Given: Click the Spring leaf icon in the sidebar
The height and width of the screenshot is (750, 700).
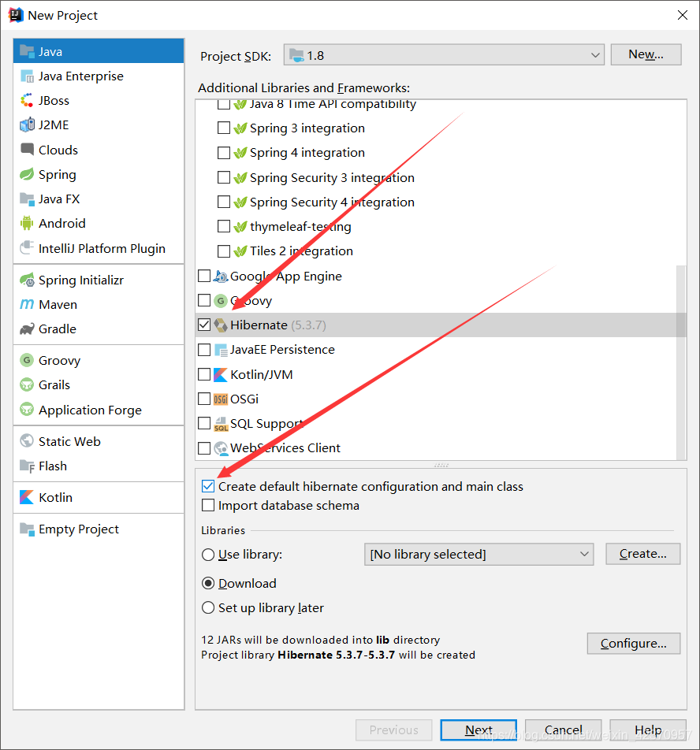Looking at the screenshot, I should point(27,174).
